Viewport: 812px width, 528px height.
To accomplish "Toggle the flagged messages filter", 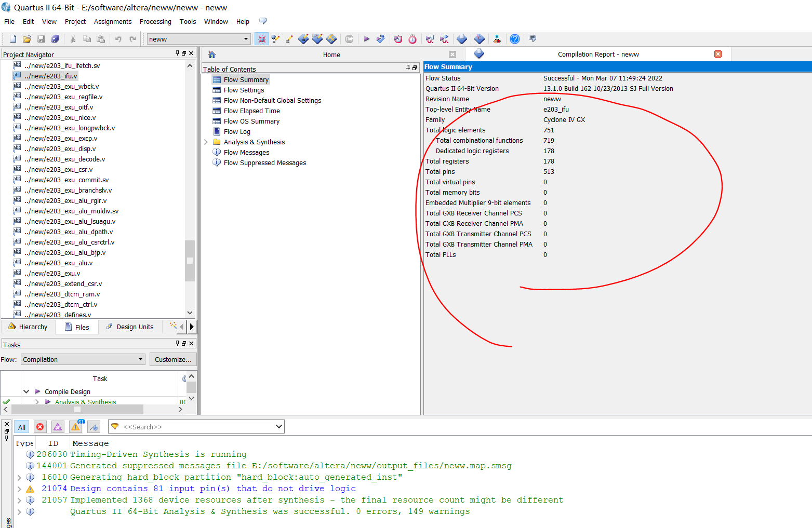I will pos(94,427).
